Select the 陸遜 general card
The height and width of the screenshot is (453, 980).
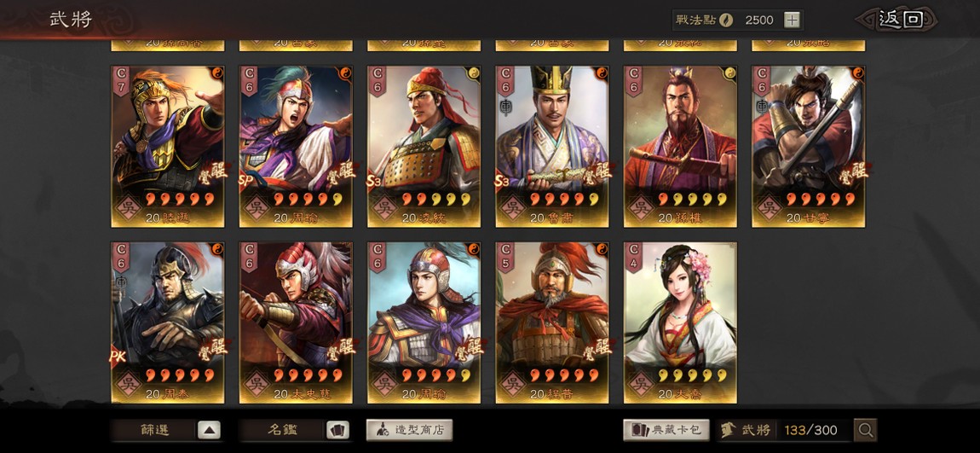168,147
